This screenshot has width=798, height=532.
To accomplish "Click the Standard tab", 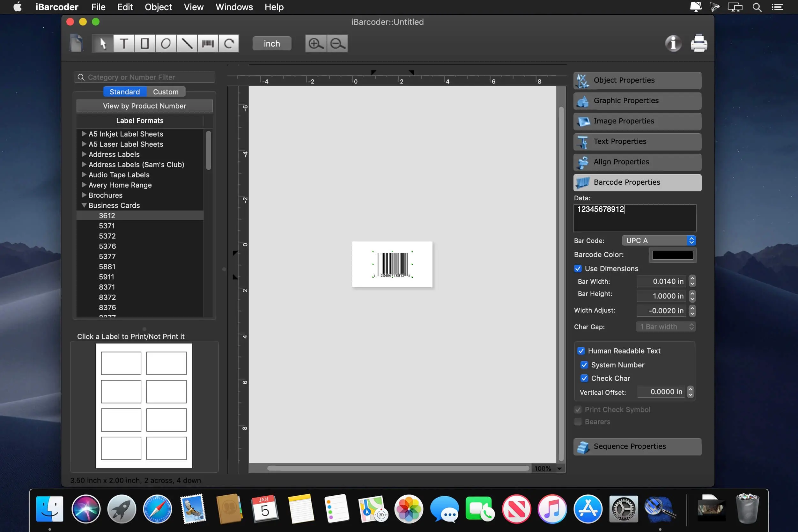I will pos(125,91).
